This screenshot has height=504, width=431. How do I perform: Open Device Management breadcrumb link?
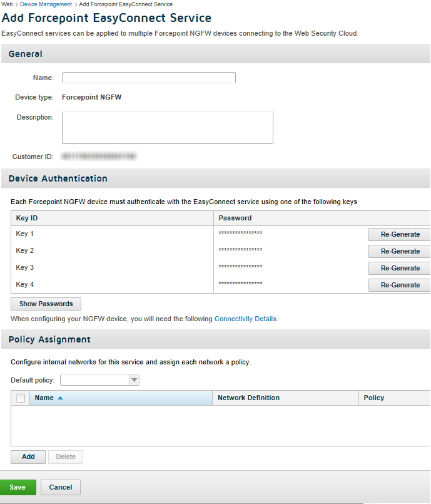pyautogui.click(x=46, y=4)
